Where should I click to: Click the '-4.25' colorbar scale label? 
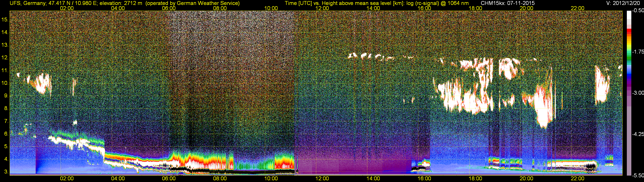(638, 134)
